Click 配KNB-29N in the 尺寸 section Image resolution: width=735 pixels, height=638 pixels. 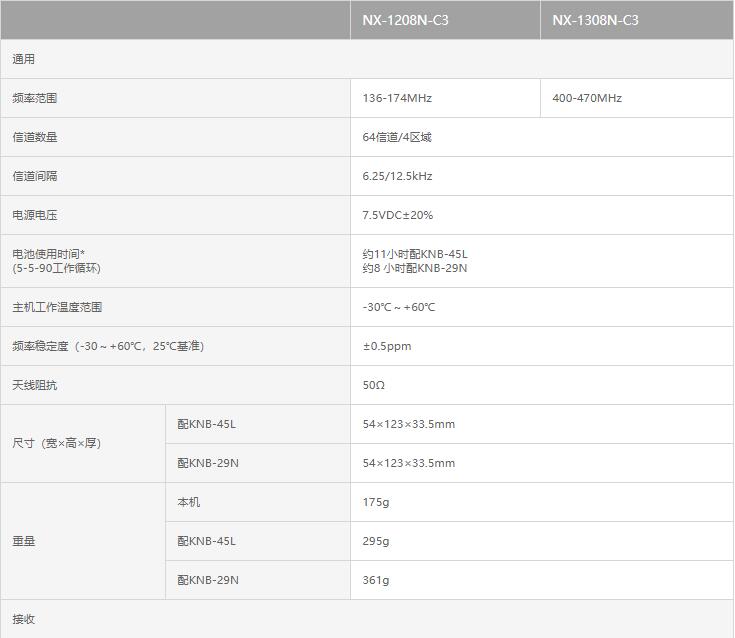(x=208, y=463)
